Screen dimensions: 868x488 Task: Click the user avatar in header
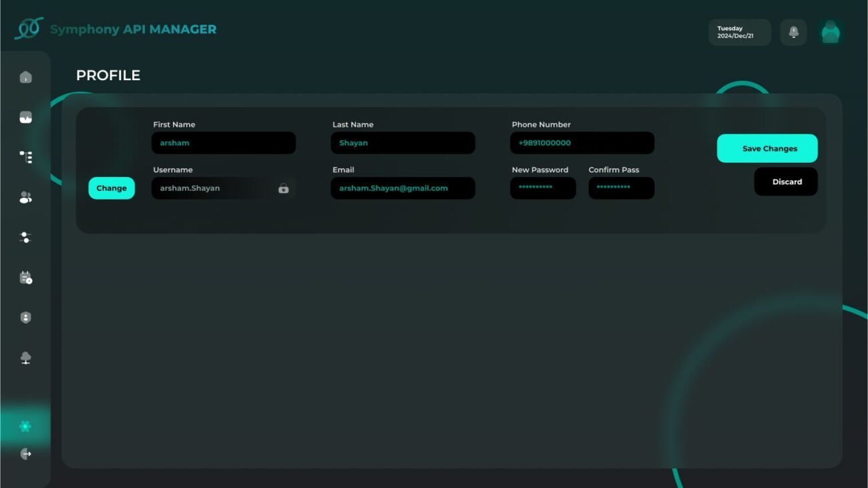[830, 32]
